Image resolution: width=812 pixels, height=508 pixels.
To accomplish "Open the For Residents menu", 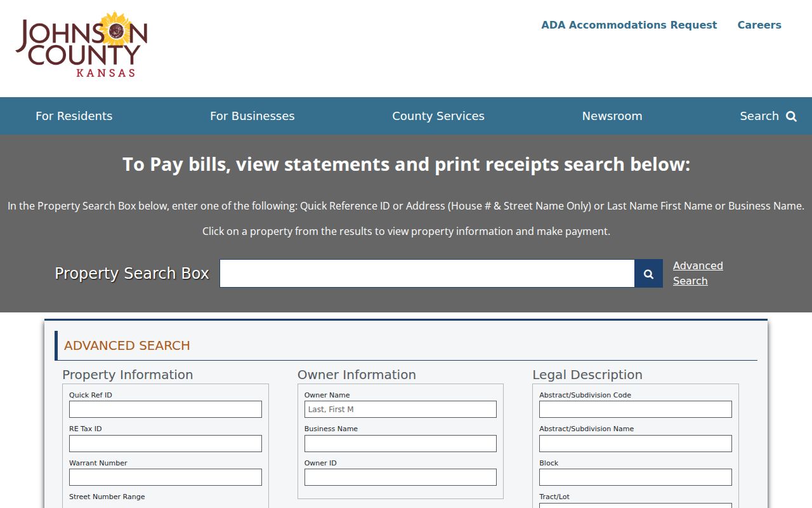I will pyautogui.click(x=74, y=116).
